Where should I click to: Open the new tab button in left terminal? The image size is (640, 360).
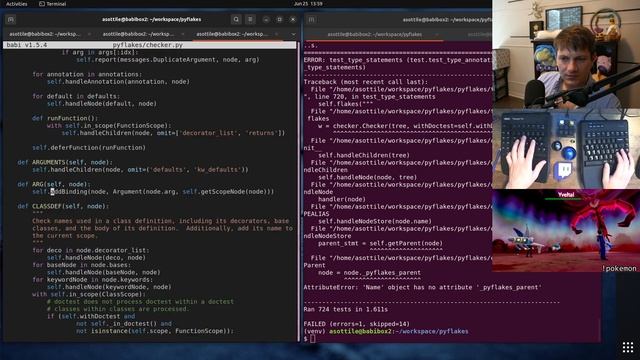[x=11, y=19]
